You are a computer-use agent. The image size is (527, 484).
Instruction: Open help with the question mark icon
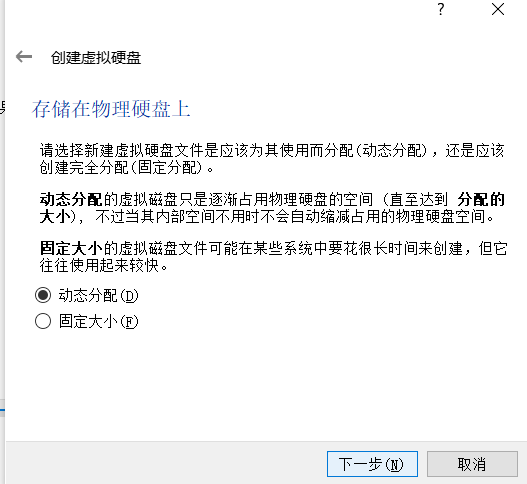click(x=441, y=9)
